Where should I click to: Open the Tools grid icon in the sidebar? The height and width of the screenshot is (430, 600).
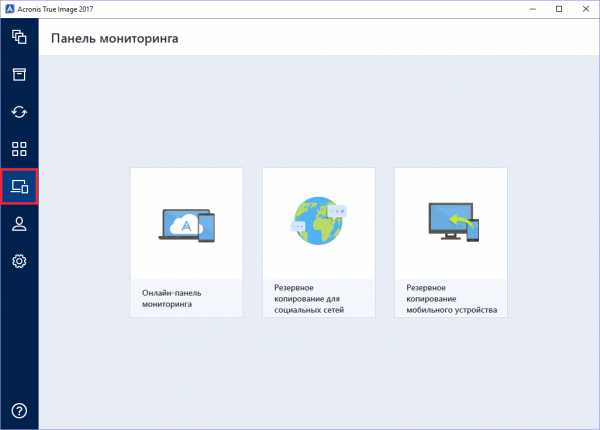pos(19,149)
